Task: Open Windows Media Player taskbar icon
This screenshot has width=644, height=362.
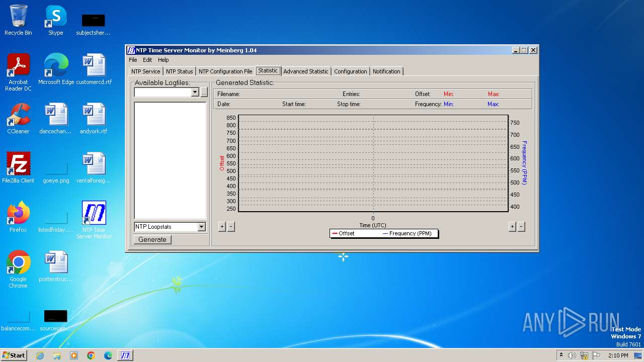Action: [74, 355]
